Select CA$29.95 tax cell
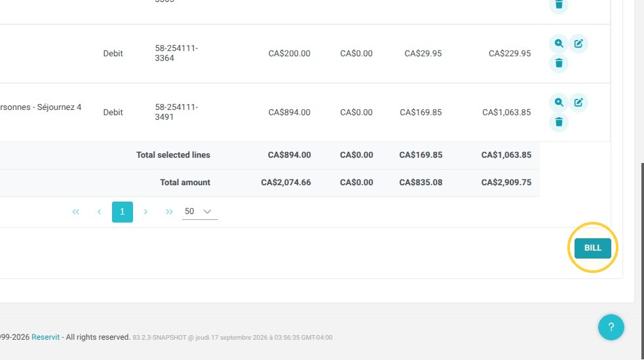This screenshot has height=360, width=644. click(423, 54)
